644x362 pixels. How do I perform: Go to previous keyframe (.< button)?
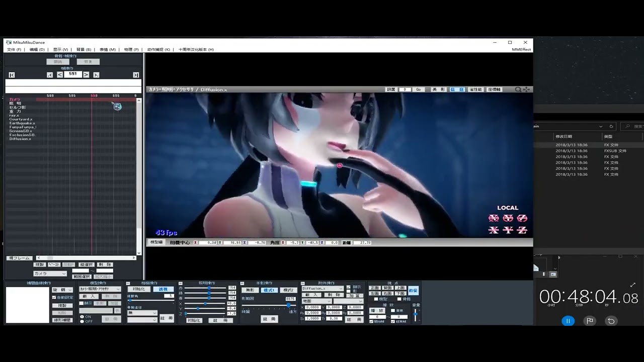[x=50, y=75]
